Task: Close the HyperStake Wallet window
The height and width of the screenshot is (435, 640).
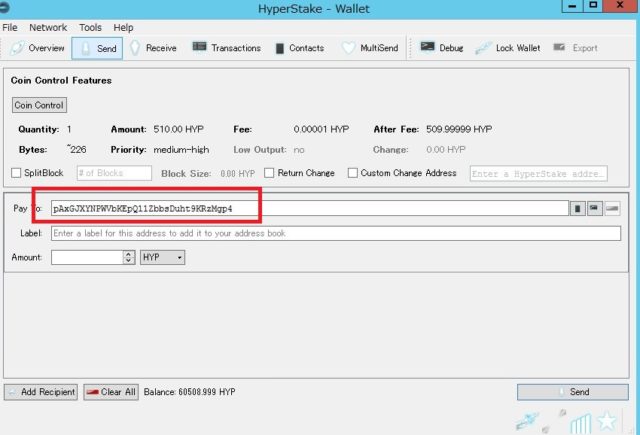Action: point(620,6)
